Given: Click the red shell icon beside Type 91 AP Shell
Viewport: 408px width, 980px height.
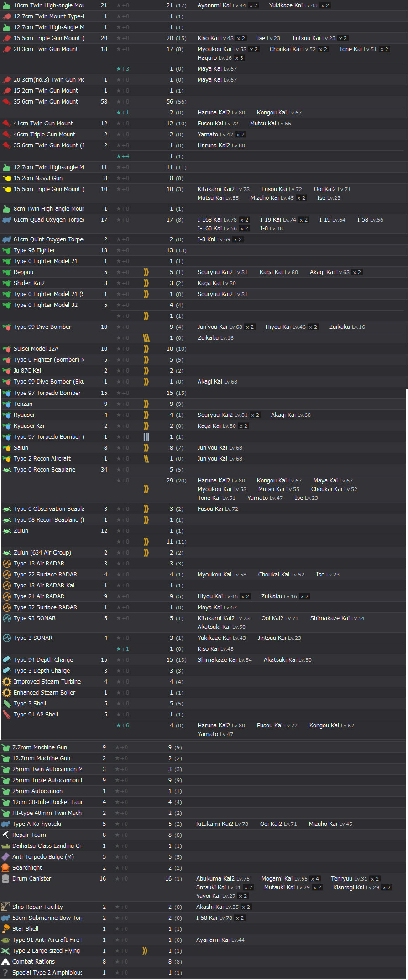Looking at the screenshot, I should pos(7,715).
